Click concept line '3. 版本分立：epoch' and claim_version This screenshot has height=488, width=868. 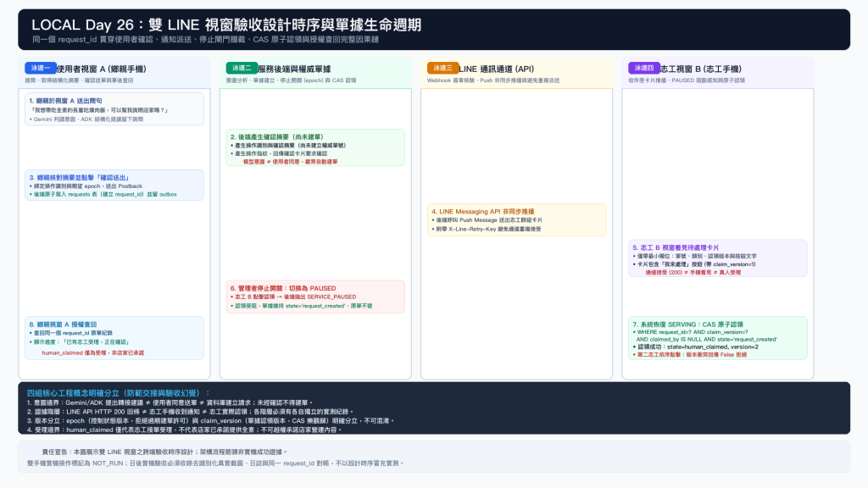pos(210,420)
